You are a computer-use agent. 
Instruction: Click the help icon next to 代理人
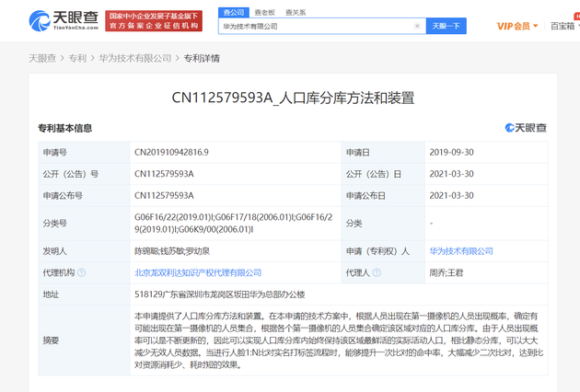click(377, 272)
